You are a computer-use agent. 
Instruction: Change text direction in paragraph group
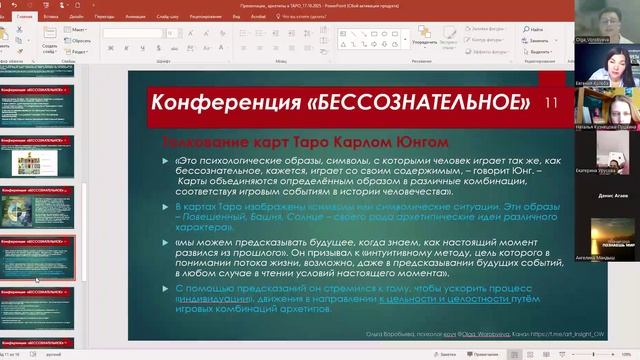click(323, 29)
